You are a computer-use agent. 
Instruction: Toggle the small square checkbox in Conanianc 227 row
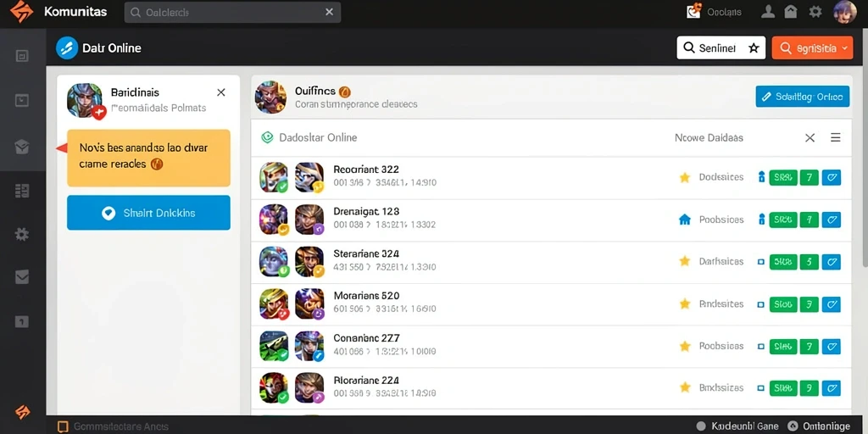(760, 347)
